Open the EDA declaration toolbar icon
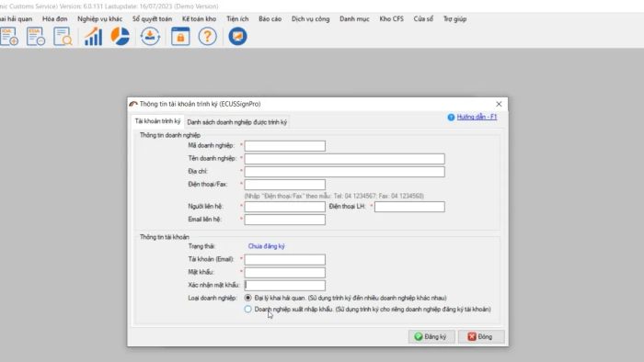Image resolution: width=644 pixels, height=362 pixels. 36,37
